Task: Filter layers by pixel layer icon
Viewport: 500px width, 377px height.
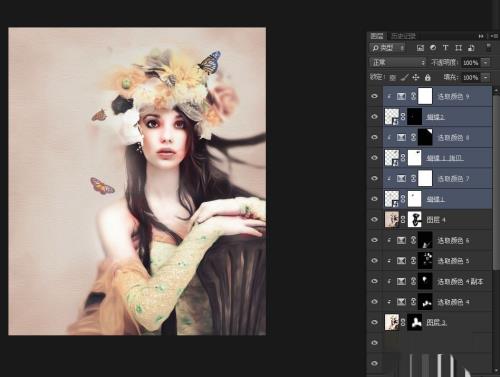Action: [420, 48]
